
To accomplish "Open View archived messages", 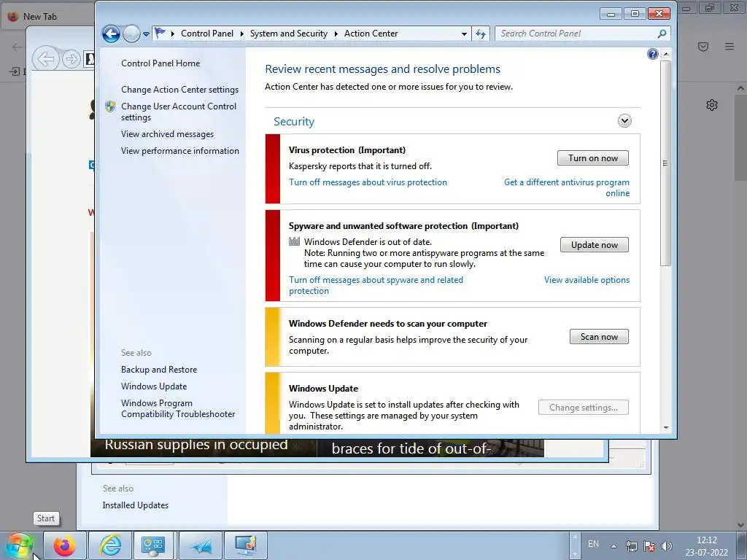I will (x=167, y=134).
